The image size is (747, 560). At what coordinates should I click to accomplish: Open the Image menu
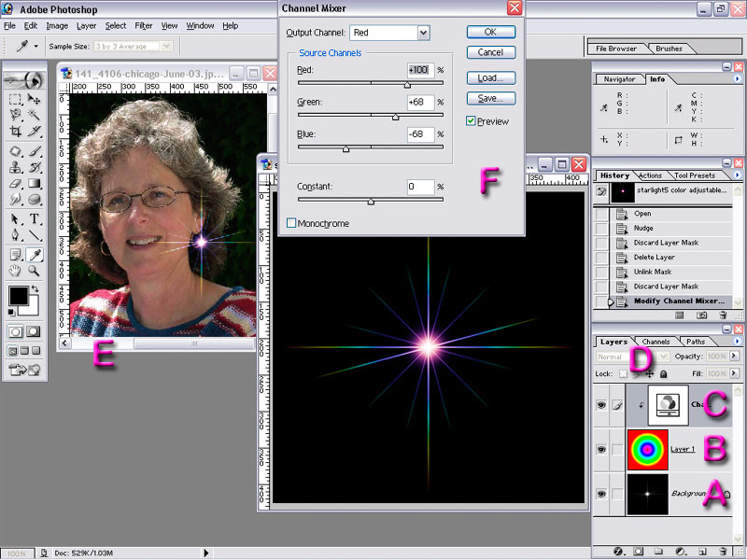tap(57, 26)
